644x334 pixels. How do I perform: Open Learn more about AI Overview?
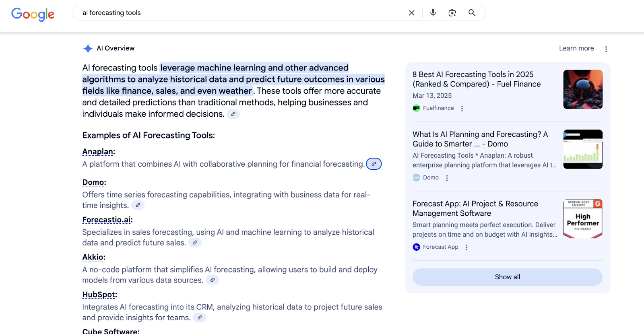pos(576,48)
